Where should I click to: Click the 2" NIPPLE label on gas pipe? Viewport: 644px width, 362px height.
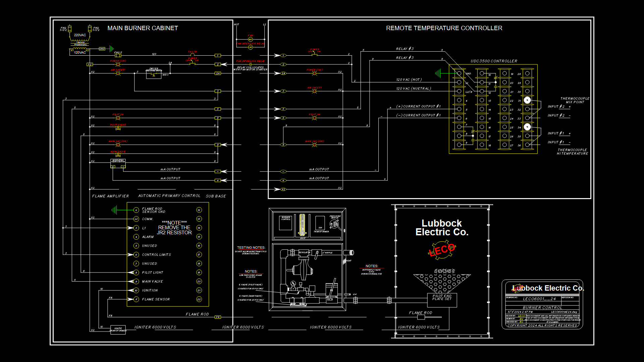click(x=328, y=253)
